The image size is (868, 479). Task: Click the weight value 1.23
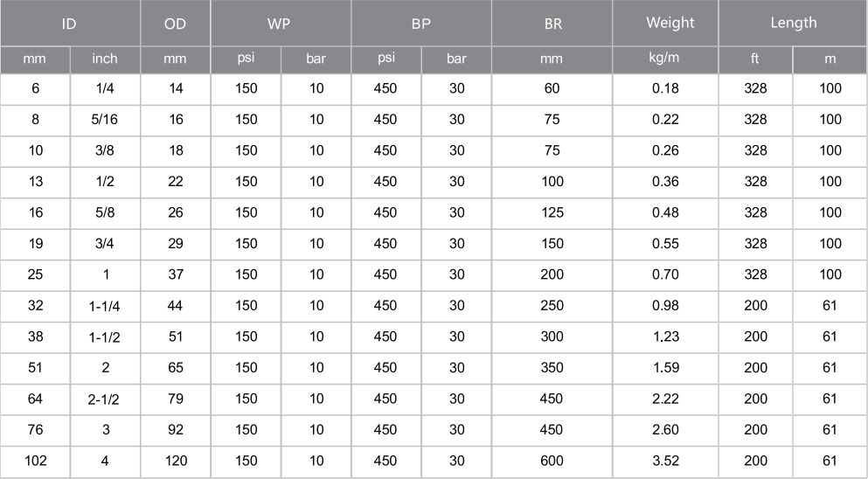665,337
